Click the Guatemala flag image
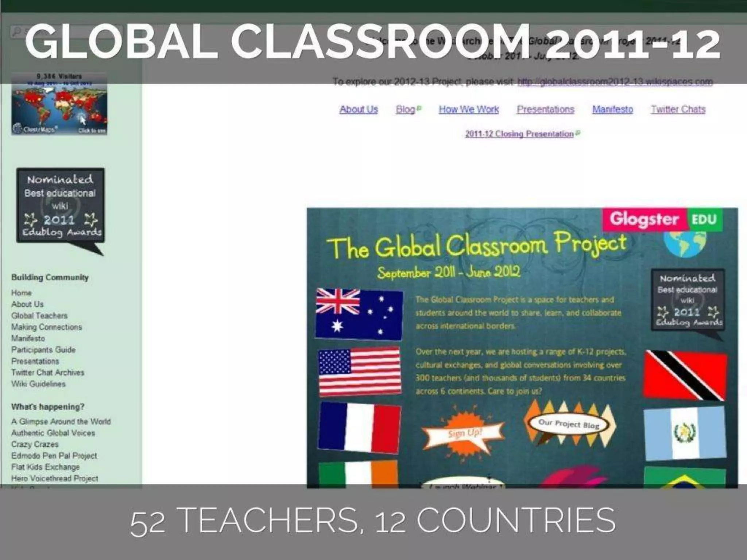The height and width of the screenshot is (560, 747). (x=684, y=433)
